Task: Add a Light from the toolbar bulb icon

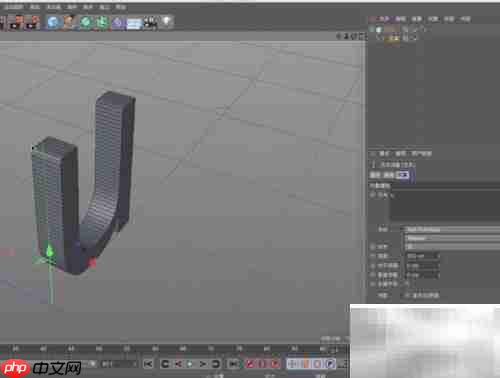Action: (167, 22)
